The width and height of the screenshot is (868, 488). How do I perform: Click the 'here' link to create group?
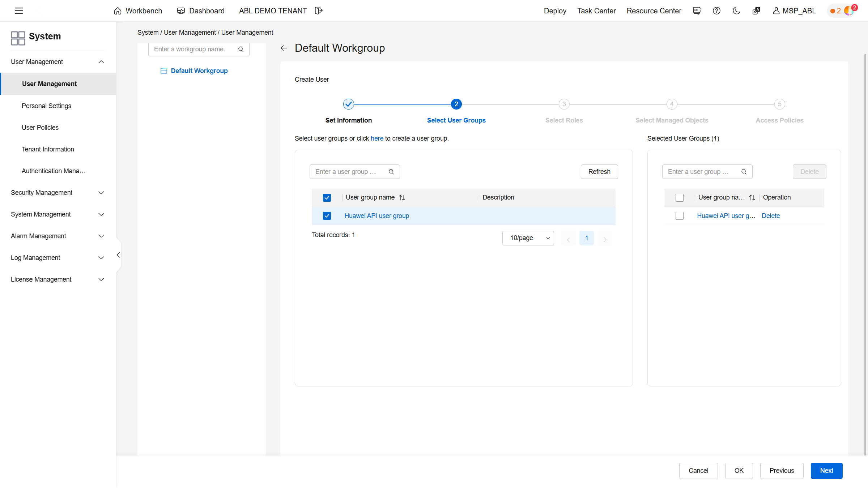coord(377,138)
